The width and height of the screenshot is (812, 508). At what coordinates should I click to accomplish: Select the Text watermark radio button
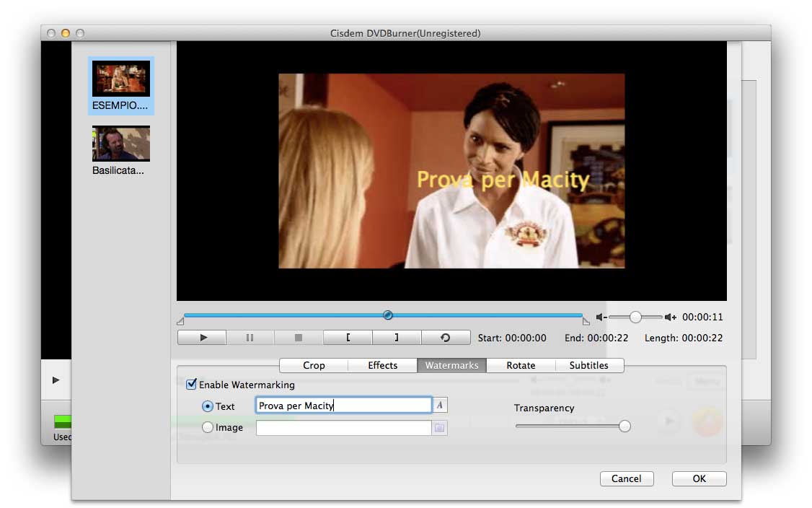[x=208, y=406]
